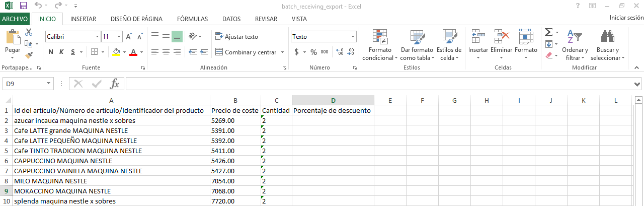Align text to top of cell
Viewport: 644px width, 206px height.
(154, 36)
